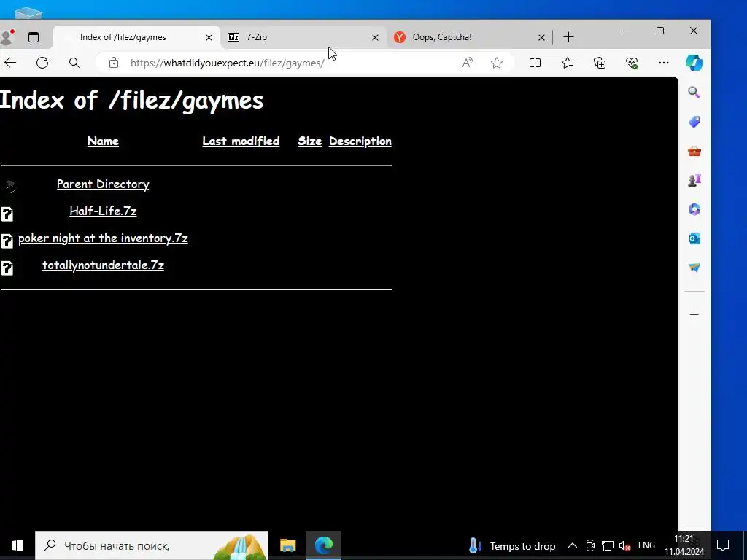
Task: Open the muted volume tray icon
Action: 624,545
